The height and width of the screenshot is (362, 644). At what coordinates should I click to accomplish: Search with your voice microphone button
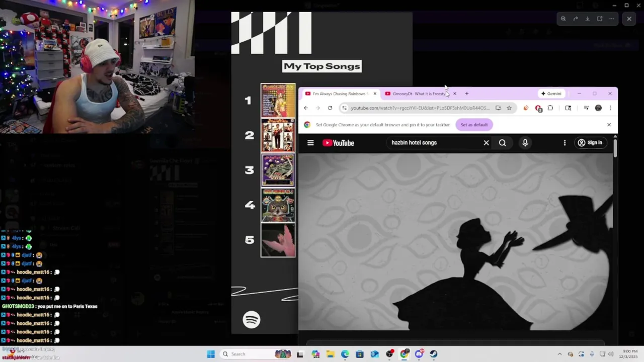[525, 143]
